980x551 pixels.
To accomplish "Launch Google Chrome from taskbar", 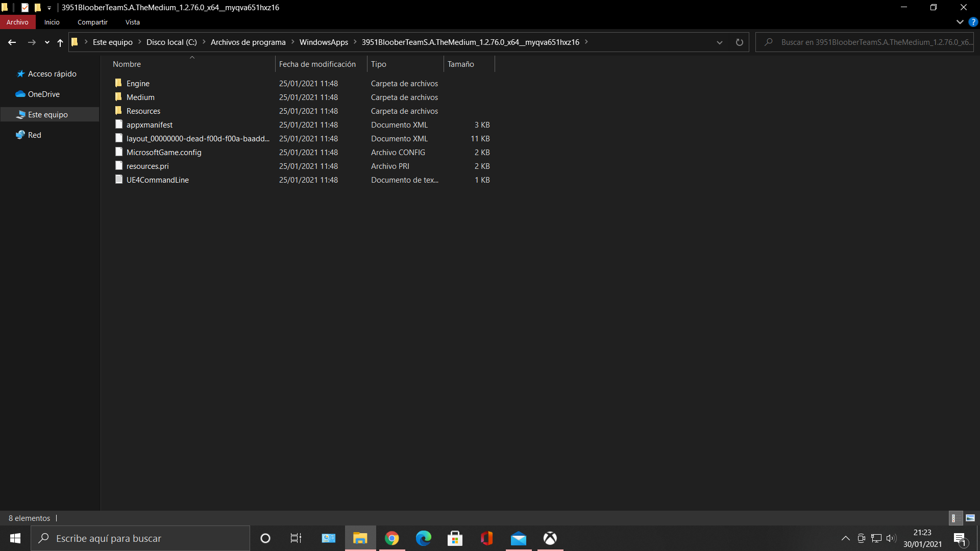I will pyautogui.click(x=391, y=538).
